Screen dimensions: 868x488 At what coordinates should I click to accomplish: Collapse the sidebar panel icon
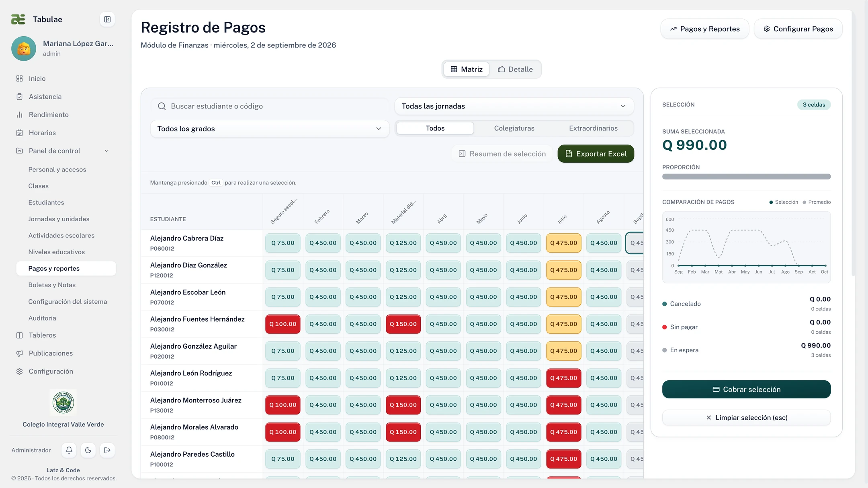pyautogui.click(x=107, y=19)
